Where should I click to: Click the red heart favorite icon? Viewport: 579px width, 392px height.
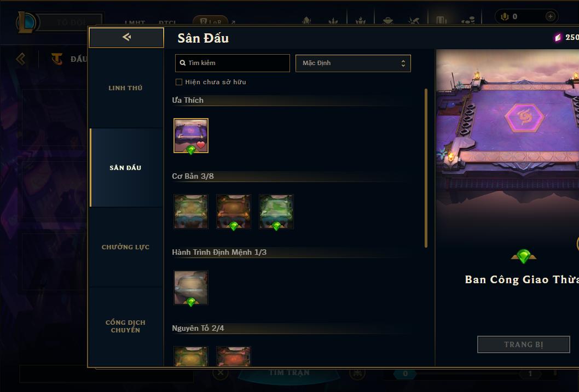point(201,145)
